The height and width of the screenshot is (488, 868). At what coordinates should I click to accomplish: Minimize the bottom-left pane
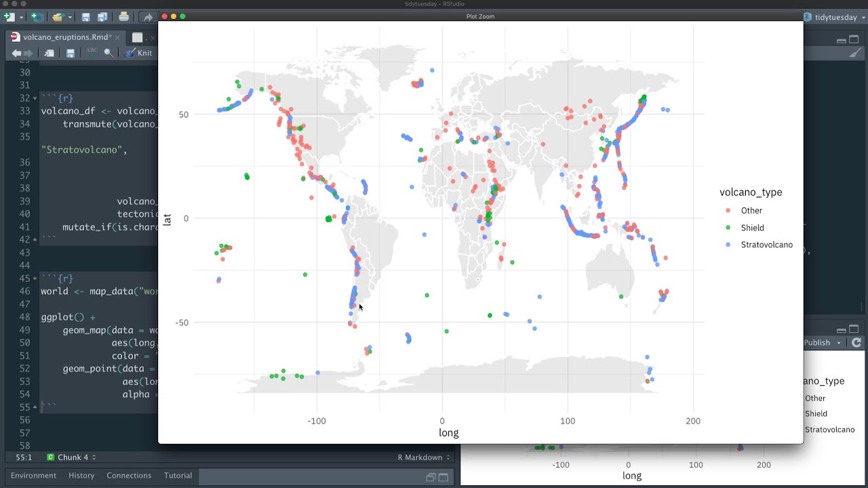[430, 477]
